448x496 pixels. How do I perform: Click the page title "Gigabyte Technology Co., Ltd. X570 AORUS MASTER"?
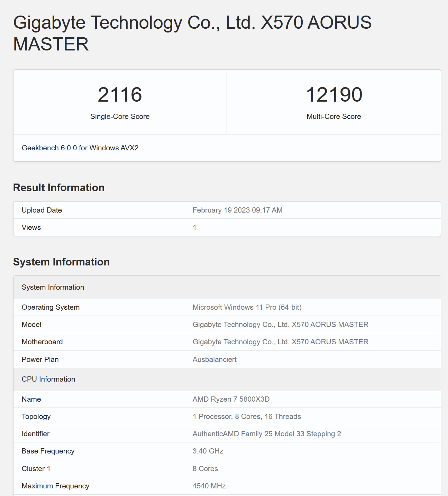(192, 33)
